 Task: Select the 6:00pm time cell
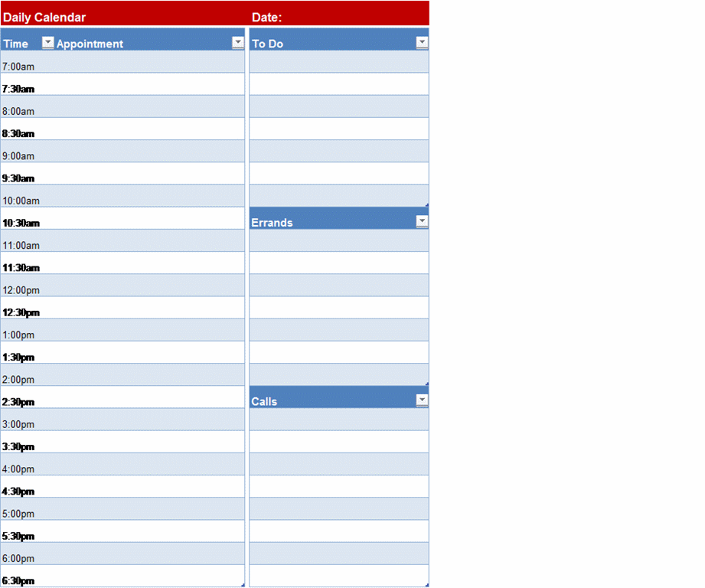pos(28,554)
